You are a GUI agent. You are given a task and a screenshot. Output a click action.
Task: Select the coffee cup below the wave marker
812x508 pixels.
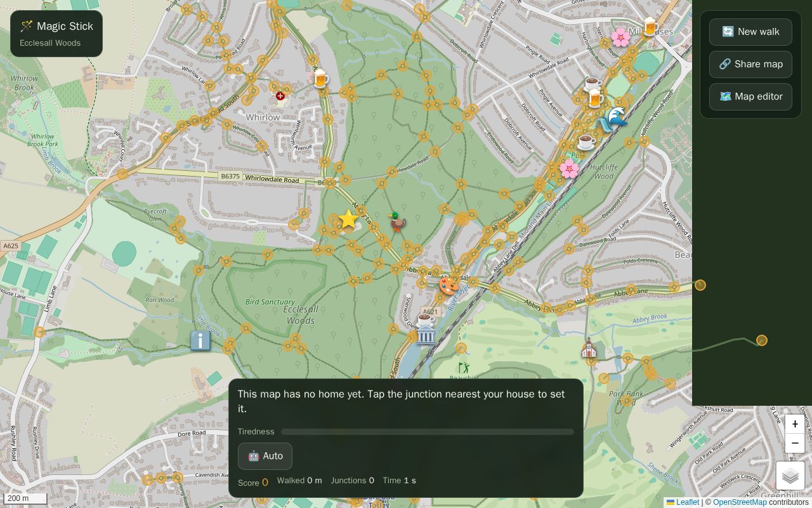pyautogui.click(x=586, y=141)
